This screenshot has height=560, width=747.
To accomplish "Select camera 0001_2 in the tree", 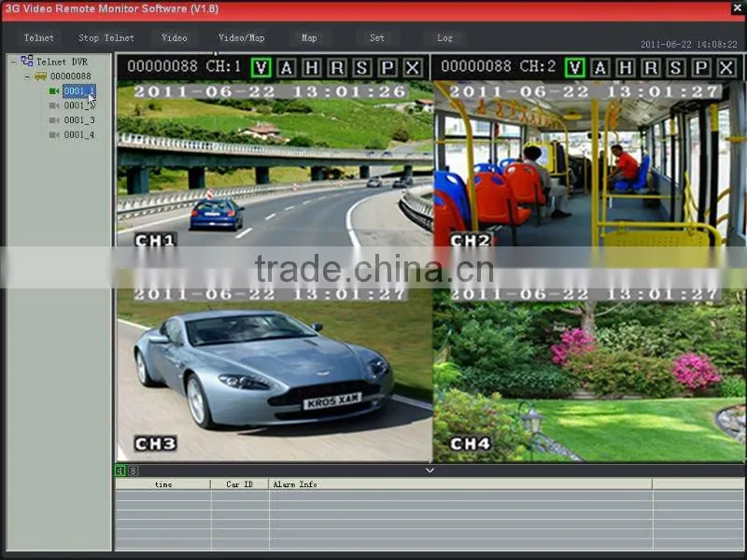I will coord(79,105).
